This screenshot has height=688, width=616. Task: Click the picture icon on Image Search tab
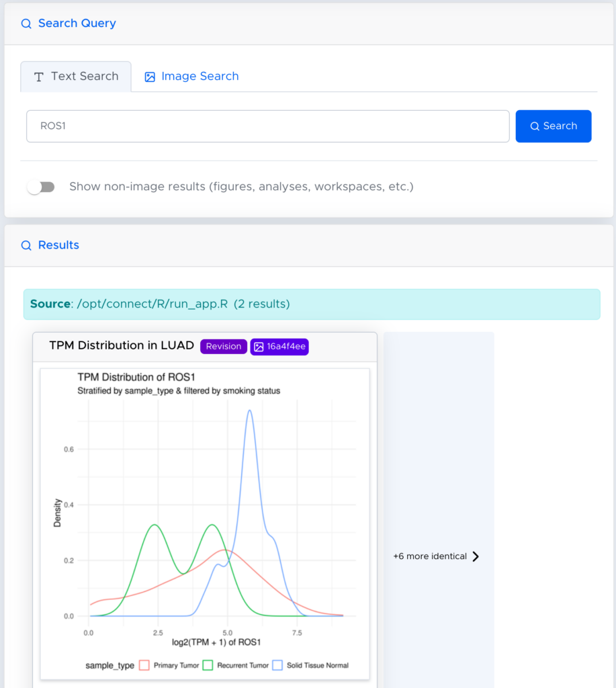coord(150,77)
